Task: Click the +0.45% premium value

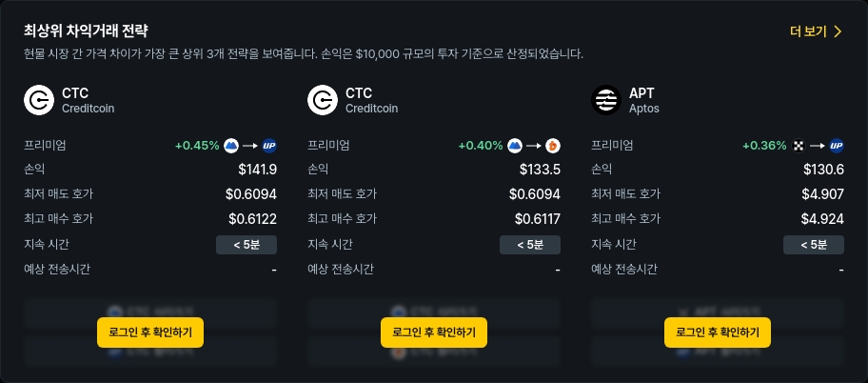Action: pyautogui.click(x=197, y=146)
